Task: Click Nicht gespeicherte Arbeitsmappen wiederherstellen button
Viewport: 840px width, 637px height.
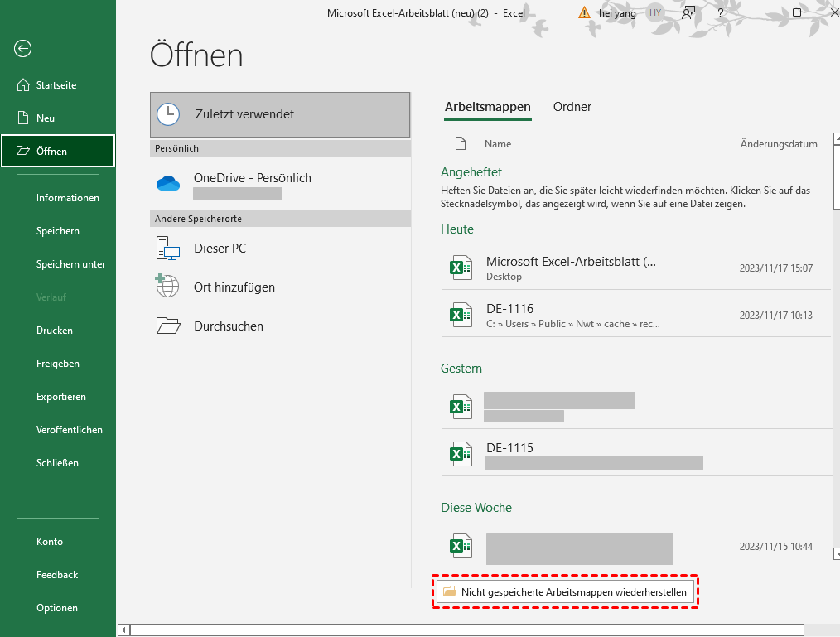Action: pos(565,592)
